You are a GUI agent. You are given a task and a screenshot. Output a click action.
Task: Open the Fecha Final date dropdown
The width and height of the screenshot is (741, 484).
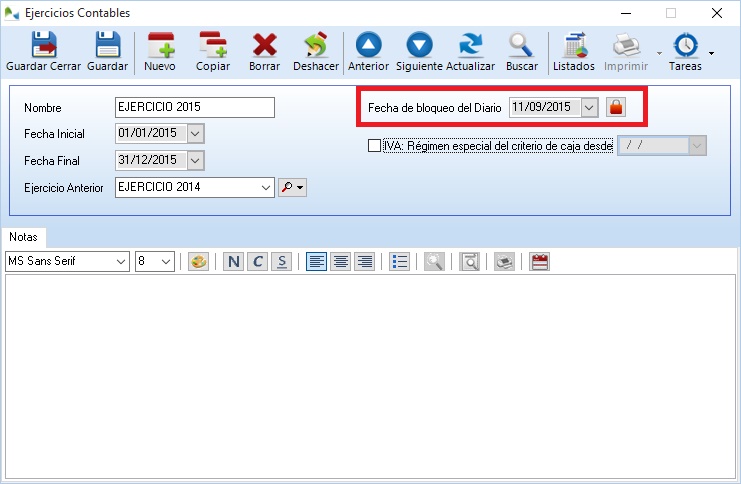point(196,161)
